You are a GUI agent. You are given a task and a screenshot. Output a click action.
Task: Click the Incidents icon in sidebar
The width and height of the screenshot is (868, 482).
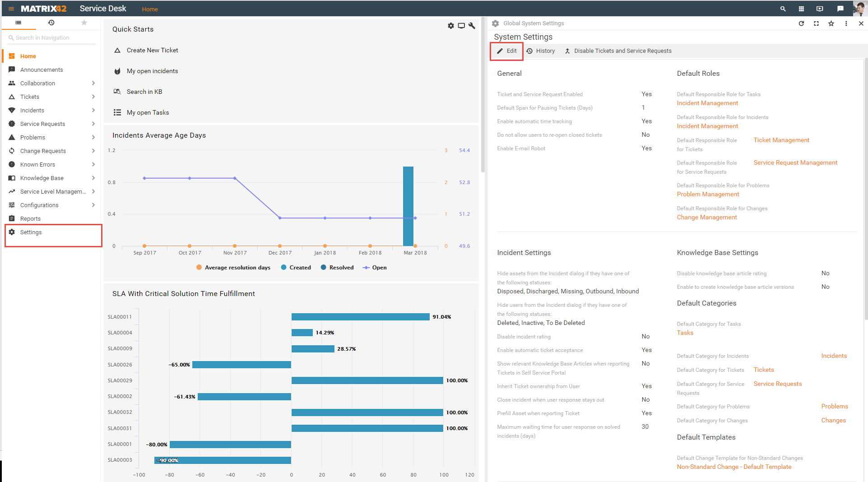point(12,110)
